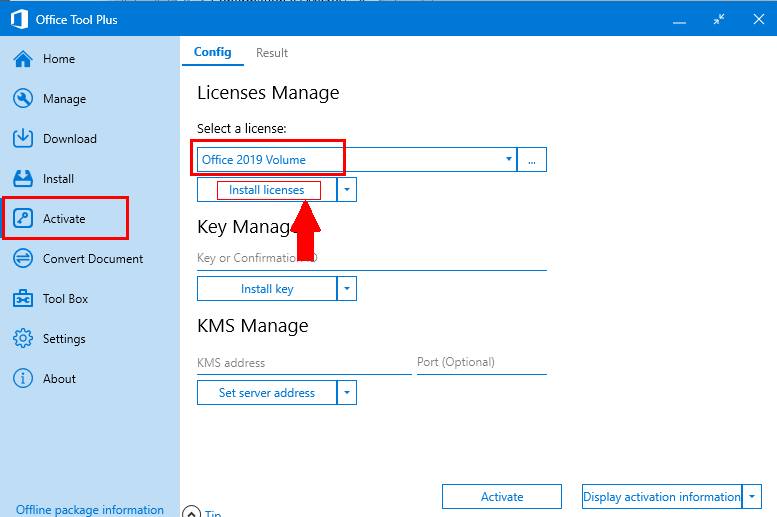
Task: Expand the Tip chevron icon
Action: coord(191,512)
